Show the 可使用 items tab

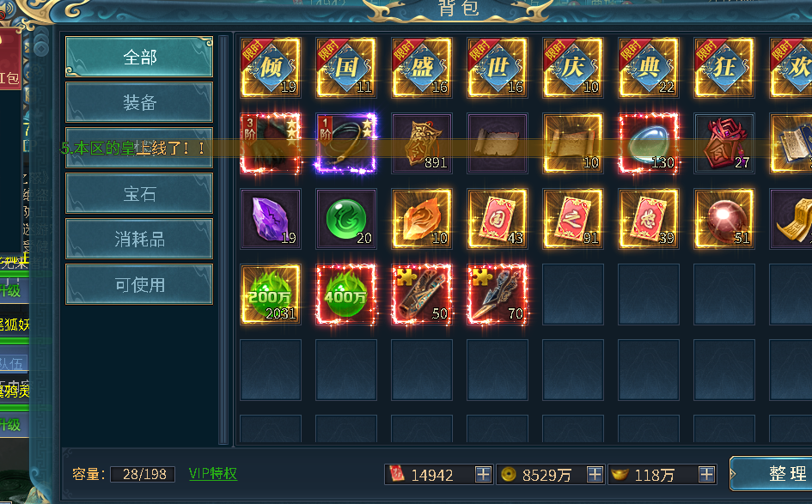pos(139,284)
